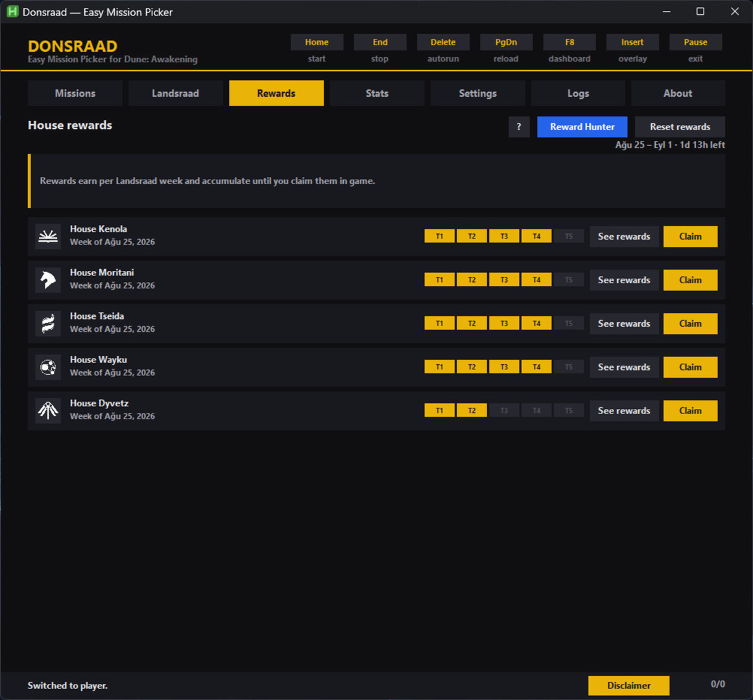Screen dimensions: 753x700
Task: Click the Home start hotkey button
Action: pyautogui.click(x=317, y=42)
